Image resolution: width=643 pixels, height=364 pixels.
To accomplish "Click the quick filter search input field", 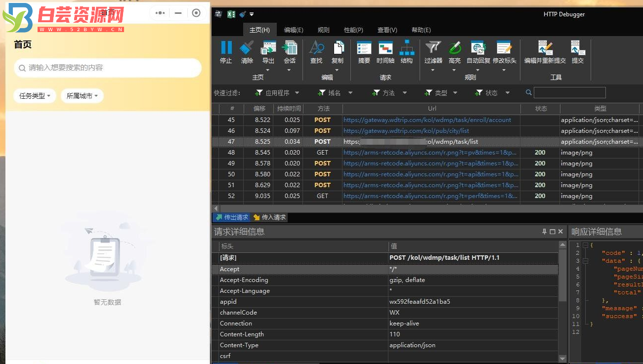I will [570, 92].
